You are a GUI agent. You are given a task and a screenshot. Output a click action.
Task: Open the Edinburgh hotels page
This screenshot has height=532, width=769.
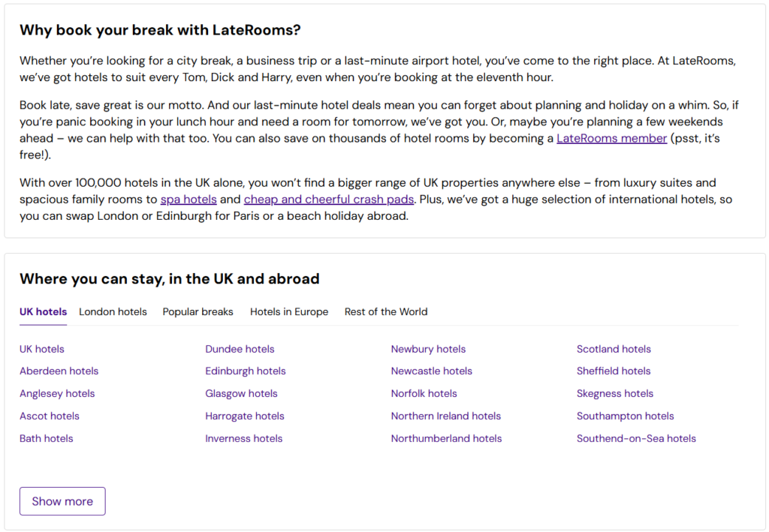pyautogui.click(x=246, y=371)
